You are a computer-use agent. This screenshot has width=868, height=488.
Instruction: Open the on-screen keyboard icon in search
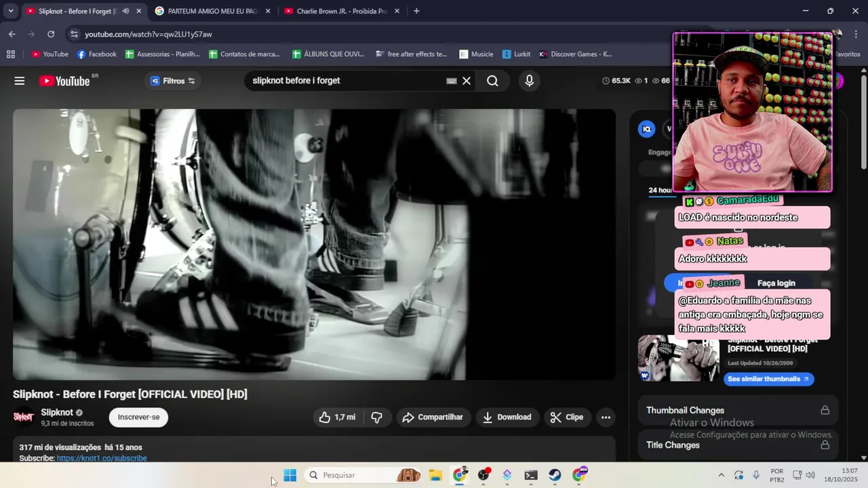[452, 81]
